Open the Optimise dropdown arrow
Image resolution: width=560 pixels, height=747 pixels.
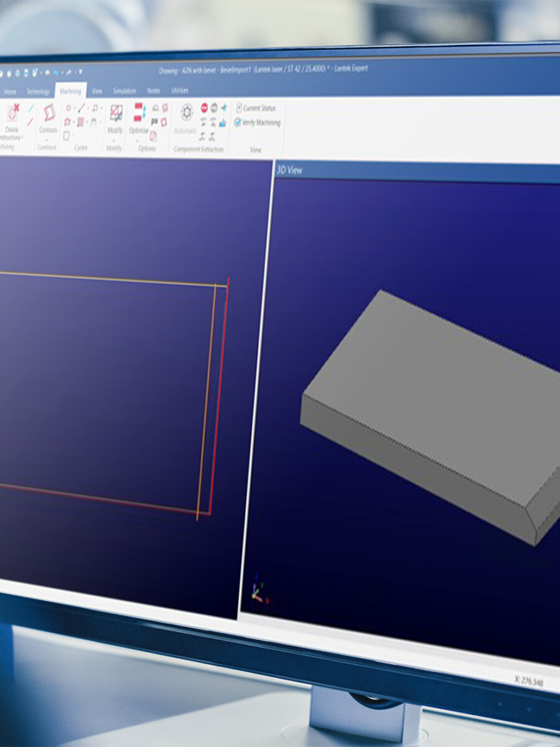click(x=138, y=140)
